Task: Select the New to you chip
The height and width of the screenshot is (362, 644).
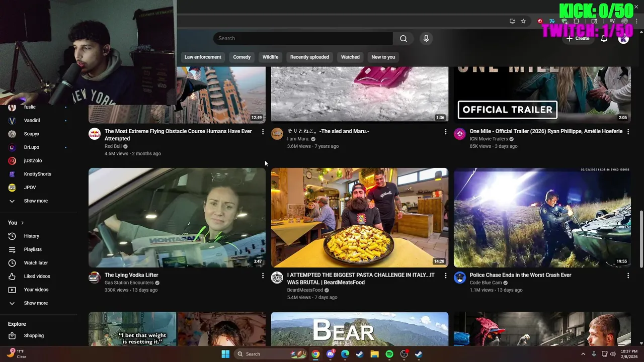Action: click(383, 57)
